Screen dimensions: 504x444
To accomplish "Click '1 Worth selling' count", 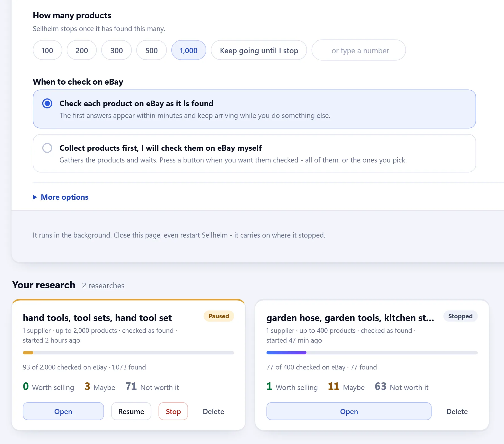I will click(292, 387).
